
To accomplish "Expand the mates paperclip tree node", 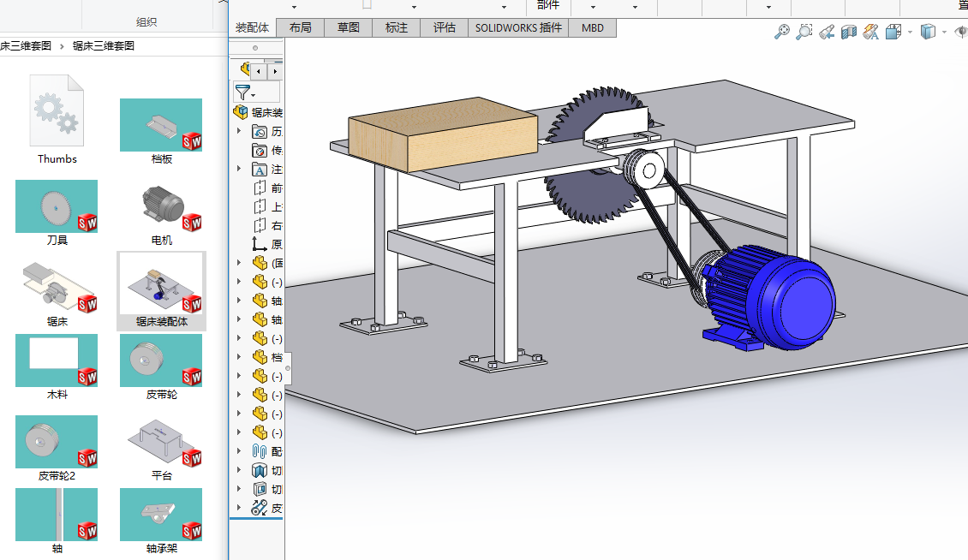I will tap(239, 451).
